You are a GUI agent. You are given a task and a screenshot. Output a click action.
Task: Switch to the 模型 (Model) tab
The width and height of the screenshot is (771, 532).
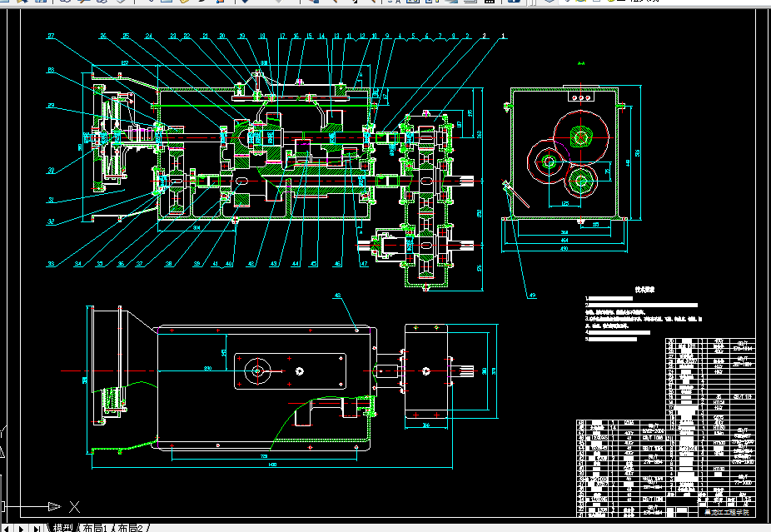62,528
